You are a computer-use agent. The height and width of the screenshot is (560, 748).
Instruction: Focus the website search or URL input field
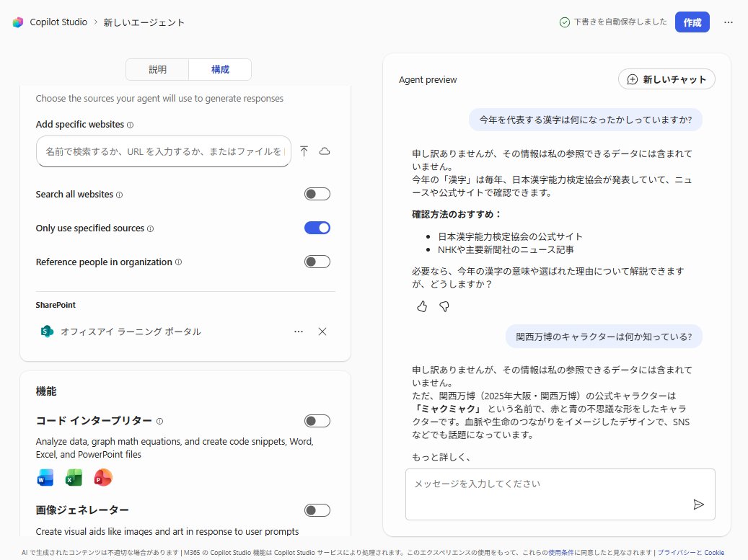point(164,151)
